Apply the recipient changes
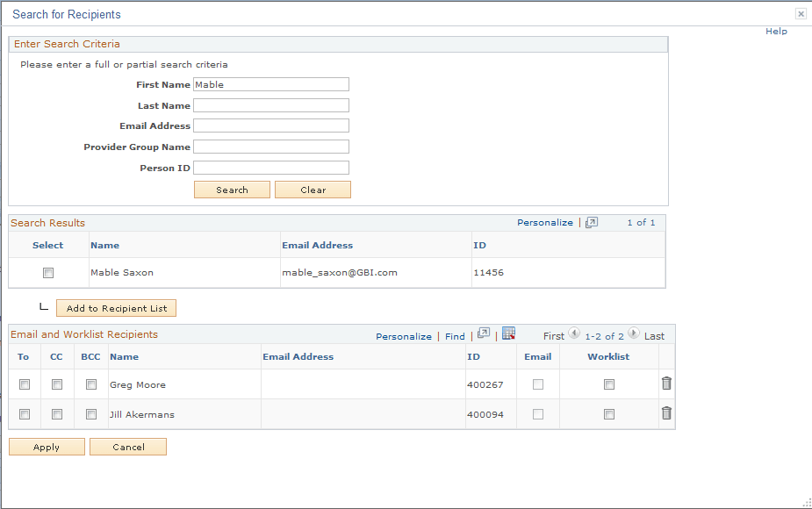 (46, 447)
